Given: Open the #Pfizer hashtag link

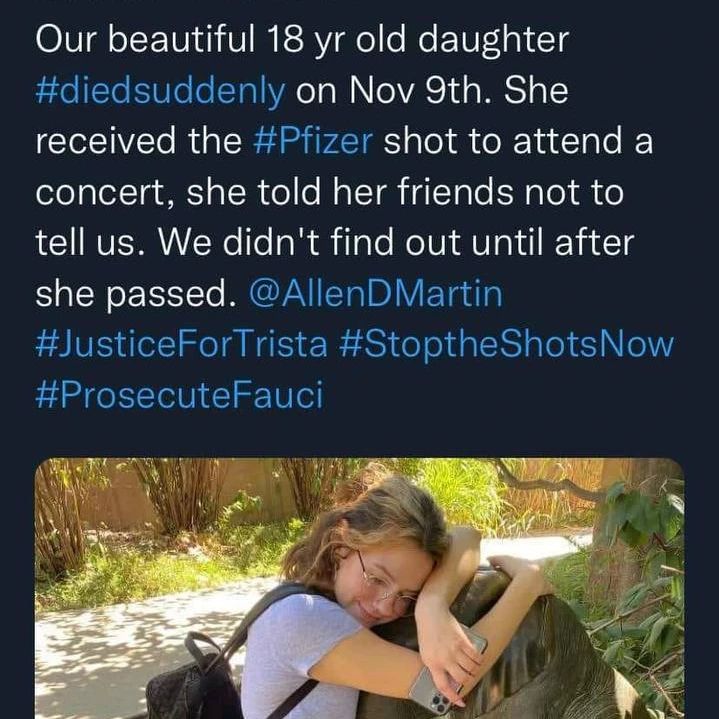Looking at the screenshot, I should pyautogui.click(x=313, y=141).
